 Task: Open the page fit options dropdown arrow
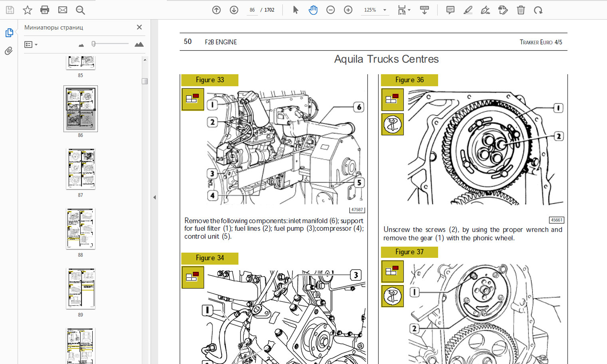coord(409,10)
